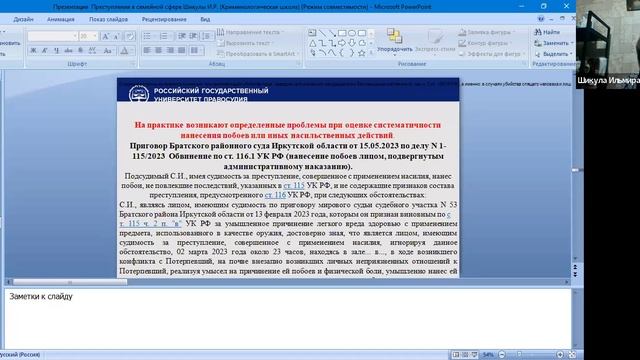Select the straight line shape
Viewport: 640px width, 360px height.
322,33
